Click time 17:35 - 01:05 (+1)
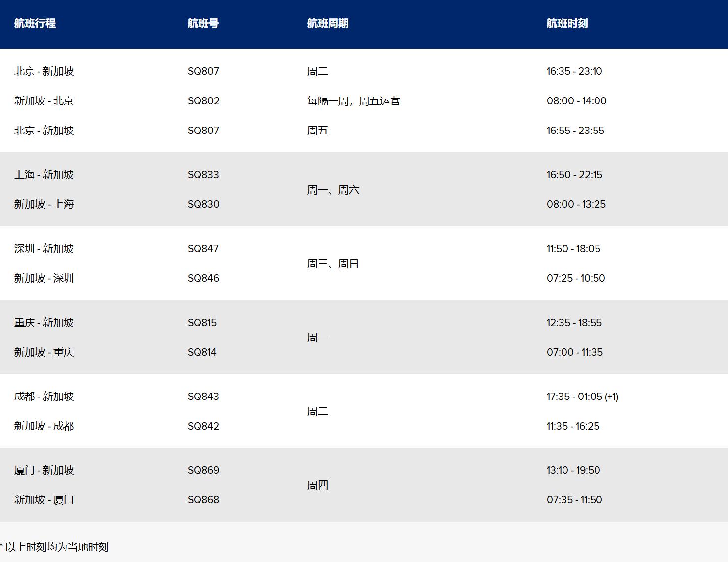 click(582, 397)
